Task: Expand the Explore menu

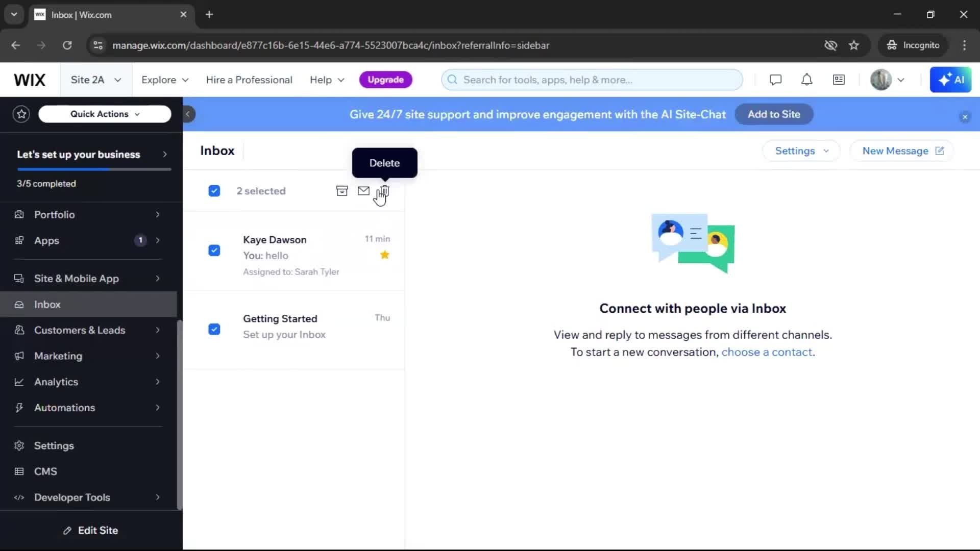Action: click(x=165, y=80)
